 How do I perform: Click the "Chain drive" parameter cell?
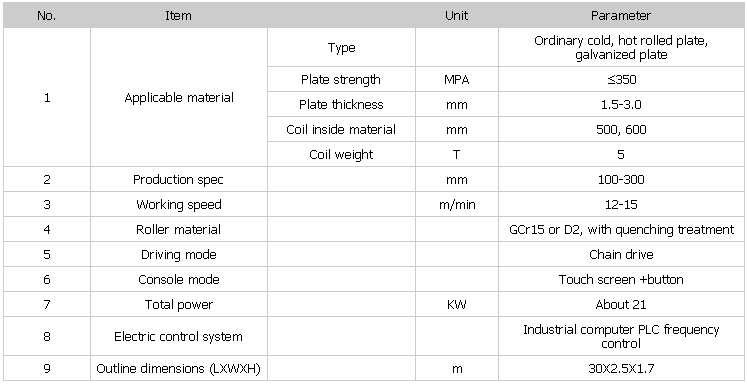621,254
